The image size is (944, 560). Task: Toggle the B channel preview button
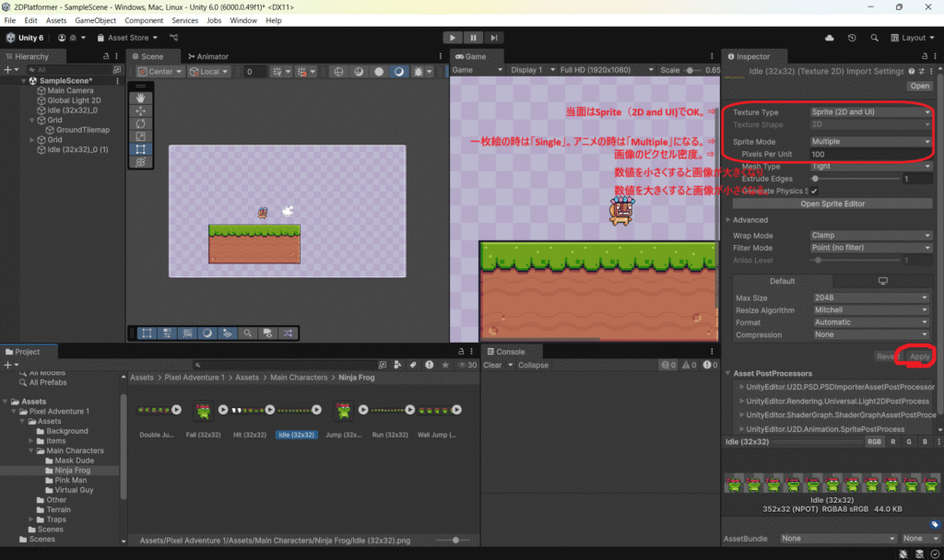925,441
